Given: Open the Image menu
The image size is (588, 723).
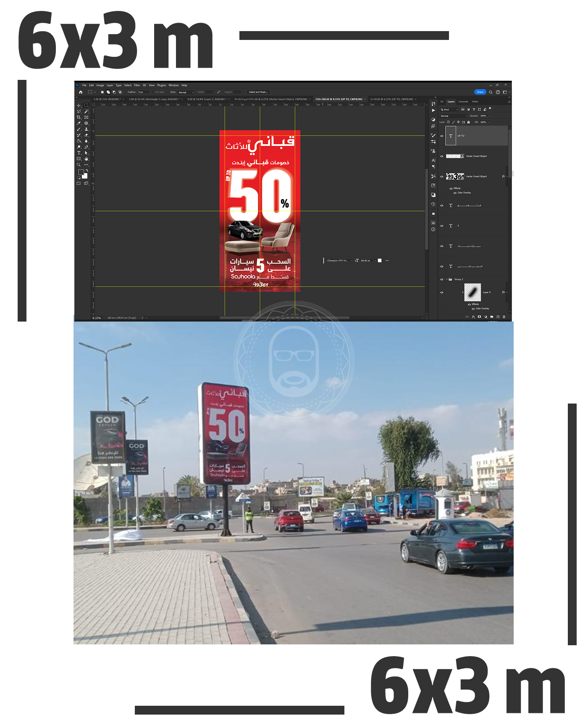Looking at the screenshot, I should click(x=100, y=85).
